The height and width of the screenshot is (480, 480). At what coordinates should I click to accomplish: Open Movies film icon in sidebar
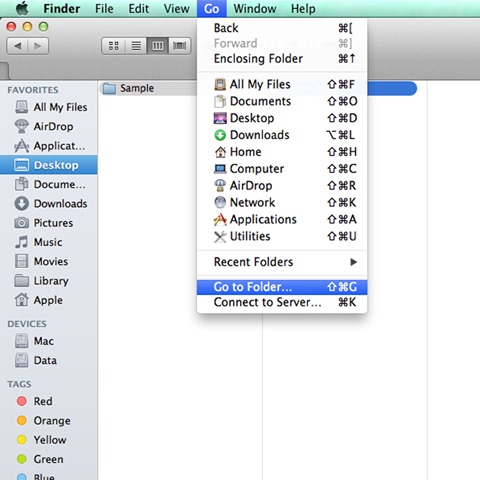pos(22,261)
